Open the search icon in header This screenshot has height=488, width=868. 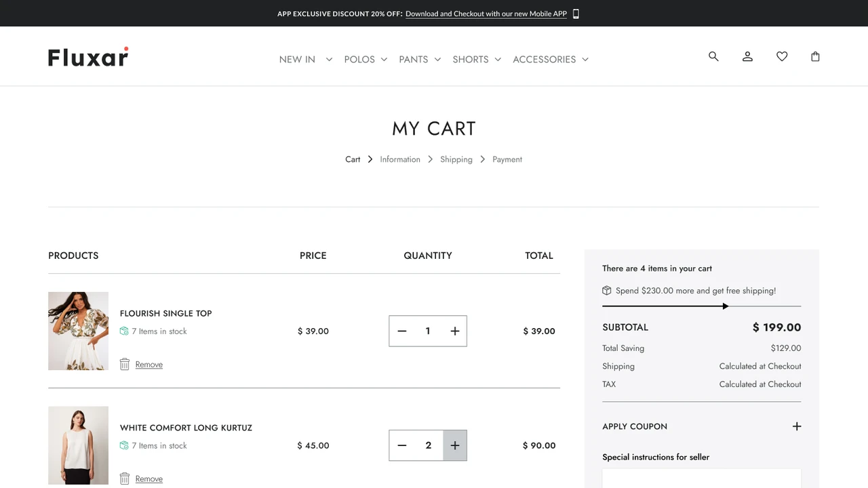coord(713,56)
